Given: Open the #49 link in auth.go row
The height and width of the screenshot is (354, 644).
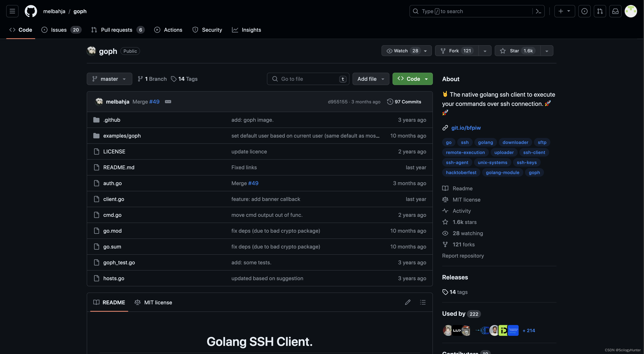Looking at the screenshot, I should click(253, 183).
